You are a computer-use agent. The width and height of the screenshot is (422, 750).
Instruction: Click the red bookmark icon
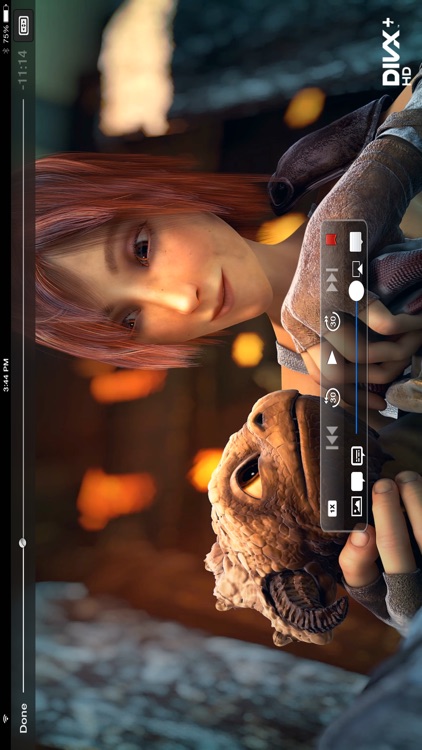pyautogui.click(x=331, y=239)
